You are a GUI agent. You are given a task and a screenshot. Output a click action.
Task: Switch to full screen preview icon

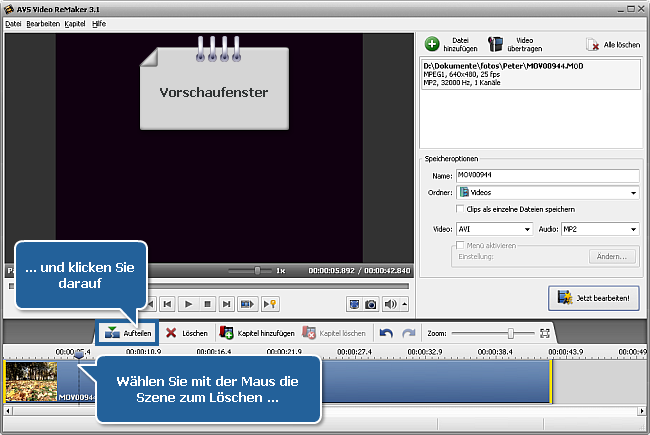(354, 304)
